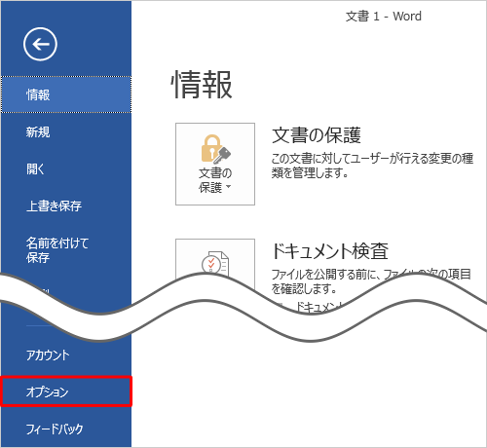Expand the 文書の保護 dropdown button
This screenshot has width=487, height=448.
tap(215, 164)
